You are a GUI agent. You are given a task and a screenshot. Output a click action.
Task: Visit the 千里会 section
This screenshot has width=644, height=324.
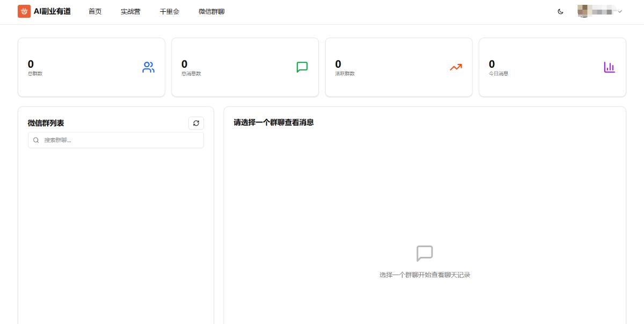click(169, 11)
